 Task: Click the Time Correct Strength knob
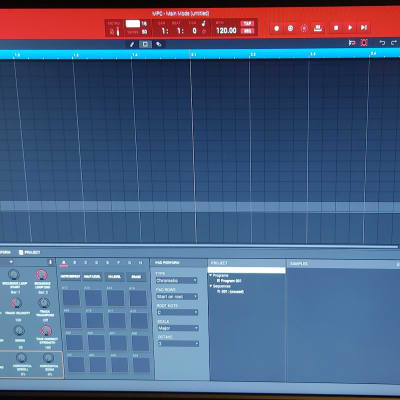coord(46,331)
